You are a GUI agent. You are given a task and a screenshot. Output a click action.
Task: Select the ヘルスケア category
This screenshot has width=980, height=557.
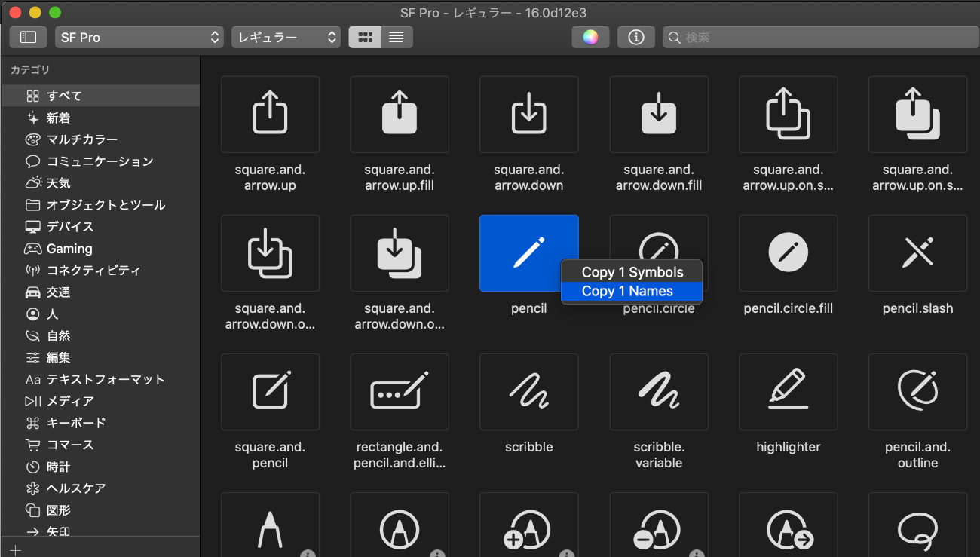point(100,489)
